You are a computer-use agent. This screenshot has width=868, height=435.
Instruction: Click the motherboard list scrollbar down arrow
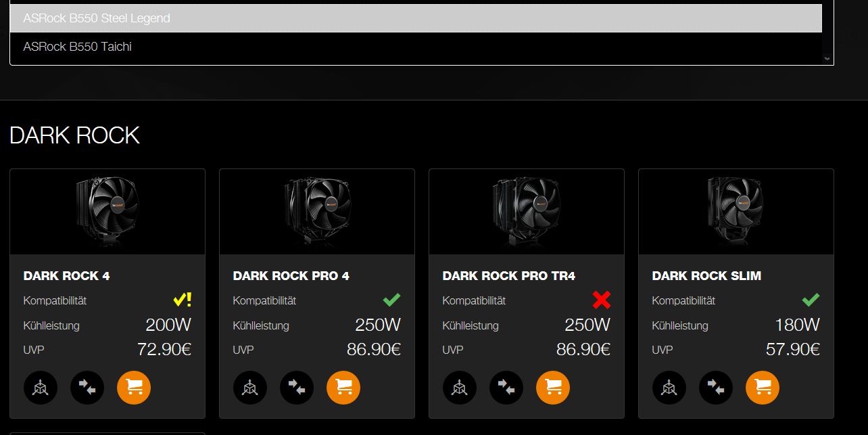coord(827,59)
